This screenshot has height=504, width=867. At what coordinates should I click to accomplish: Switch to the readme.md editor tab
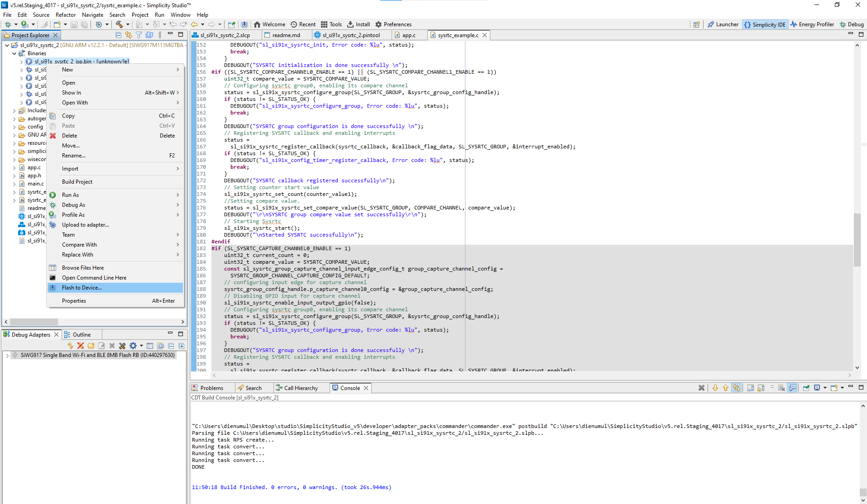[286, 35]
